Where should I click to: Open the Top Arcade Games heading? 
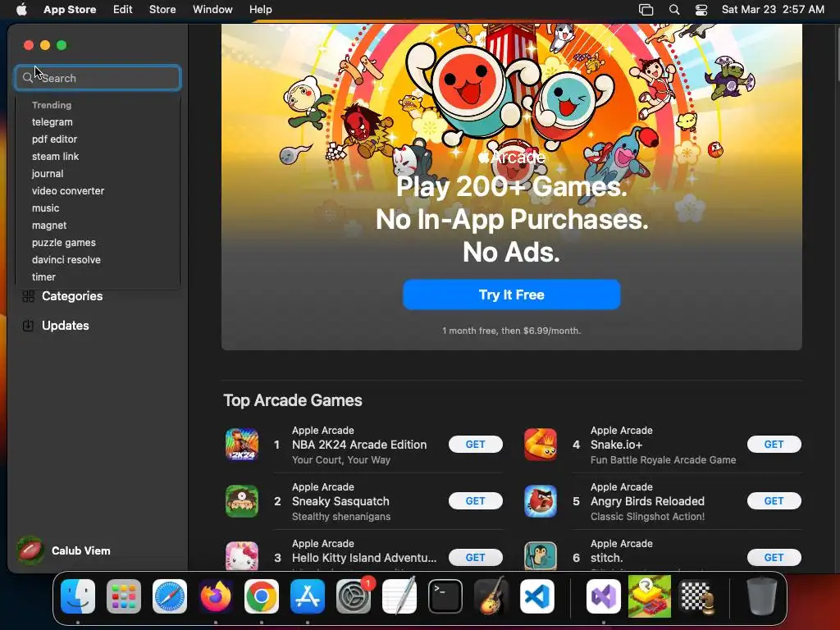[293, 400]
